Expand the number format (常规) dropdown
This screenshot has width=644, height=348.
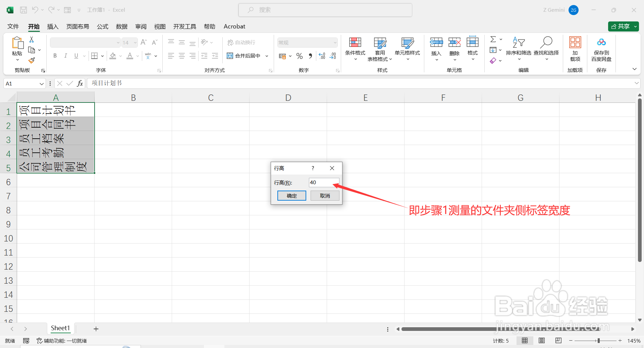335,43
